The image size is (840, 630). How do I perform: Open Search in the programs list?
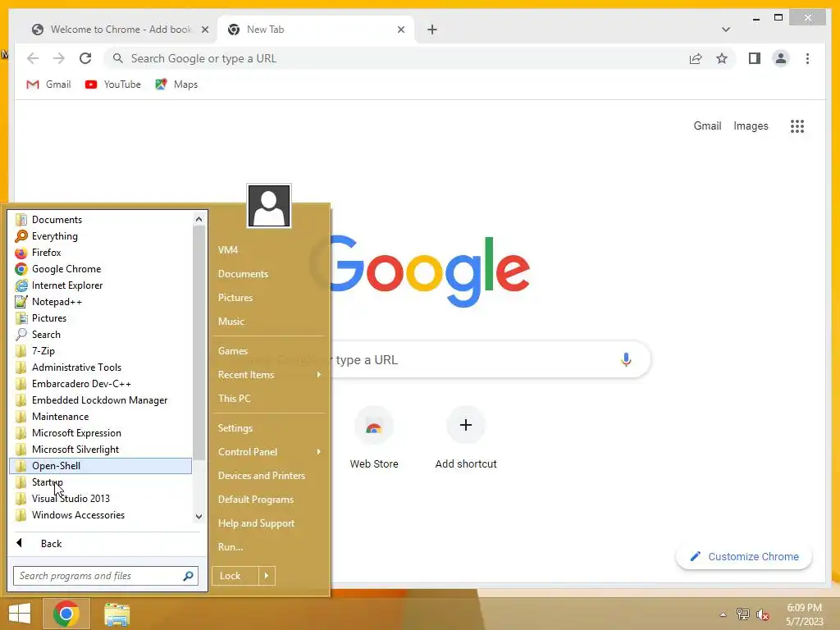coord(101,335)
